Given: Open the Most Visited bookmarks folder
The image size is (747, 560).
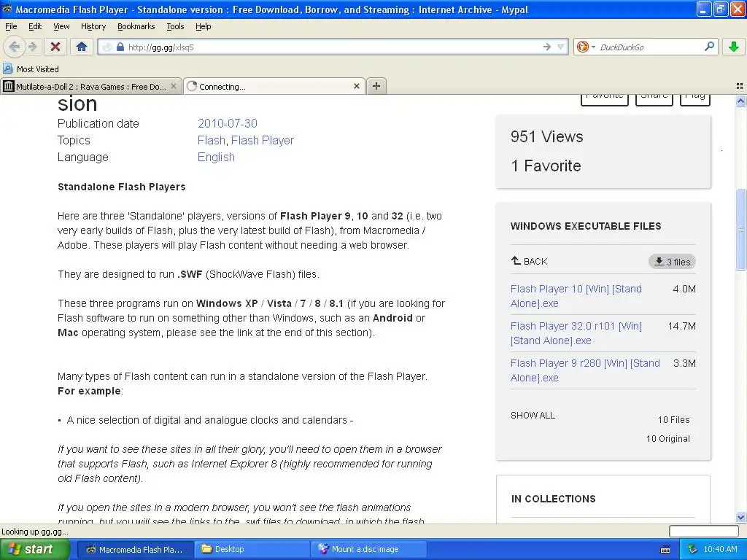Looking at the screenshot, I should coord(31,69).
